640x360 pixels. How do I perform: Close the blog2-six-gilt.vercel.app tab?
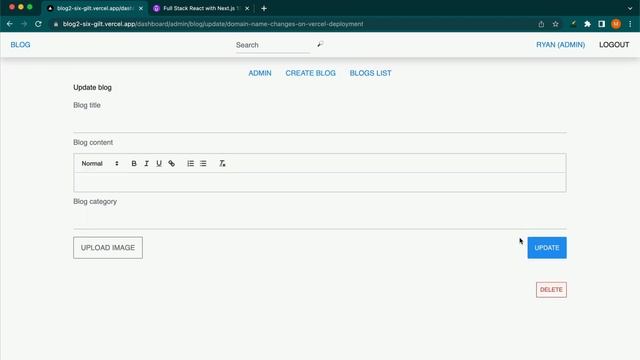(141, 8)
